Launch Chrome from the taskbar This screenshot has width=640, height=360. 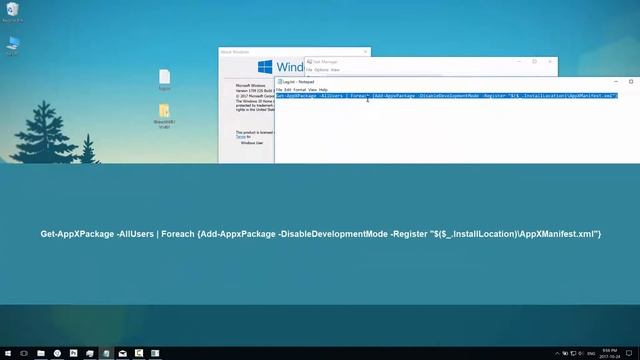point(57,353)
